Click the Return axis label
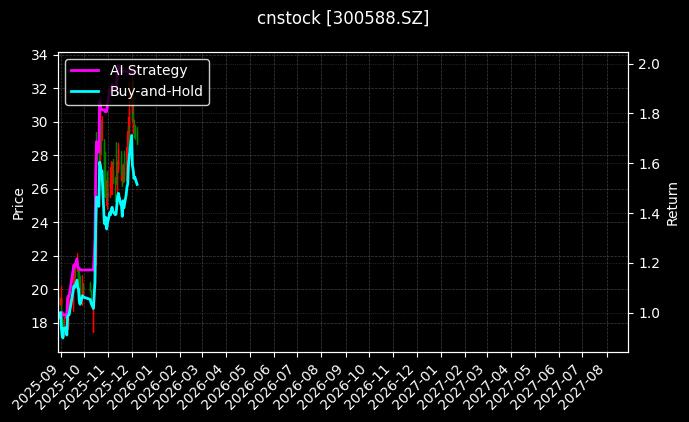The width and height of the screenshot is (689, 422). point(672,204)
